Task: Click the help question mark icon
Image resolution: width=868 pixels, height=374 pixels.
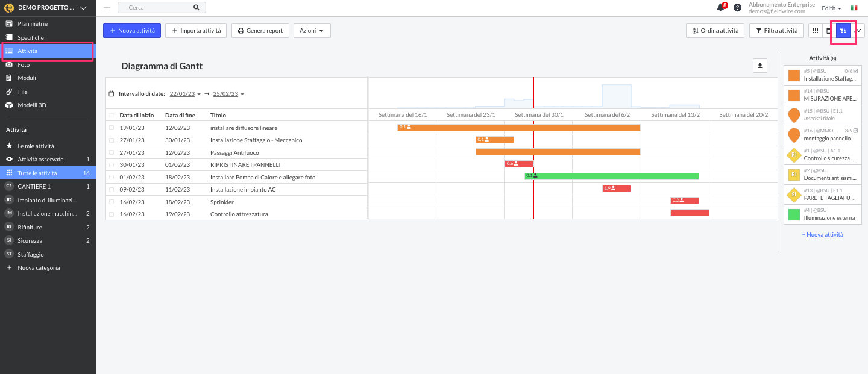Action: [x=737, y=8]
